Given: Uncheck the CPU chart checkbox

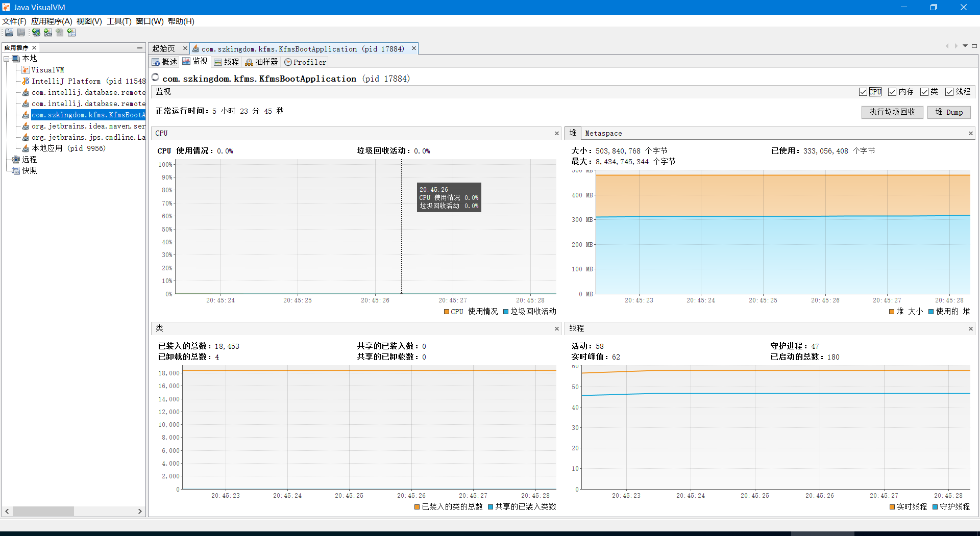Looking at the screenshot, I should pyautogui.click(x=863, y=92).
